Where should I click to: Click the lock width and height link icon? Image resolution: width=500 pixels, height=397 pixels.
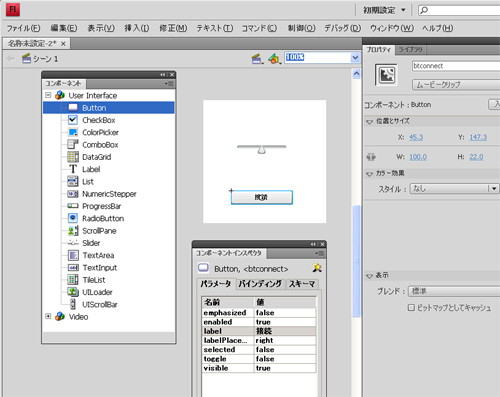(371, 157)
